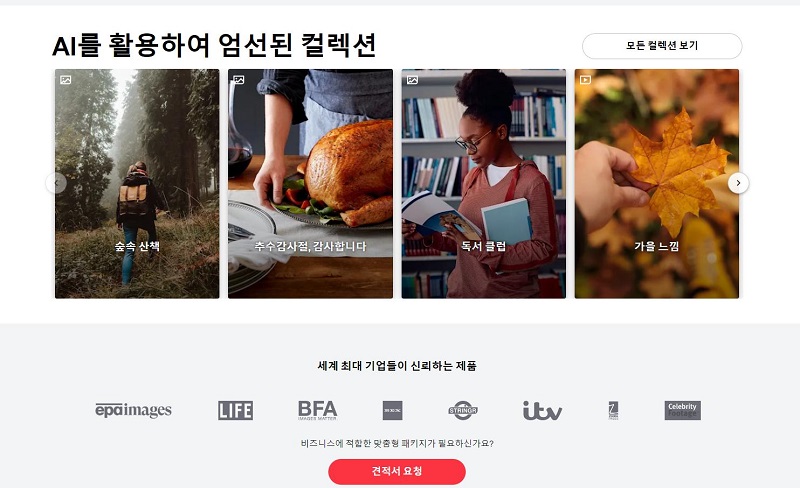Click the 모든 컬렉션 보기 button

[x=662, y=46]
